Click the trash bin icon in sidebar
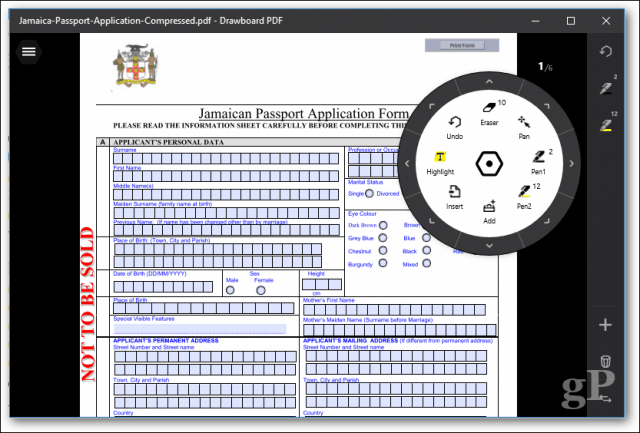 (x=606, y=361)
